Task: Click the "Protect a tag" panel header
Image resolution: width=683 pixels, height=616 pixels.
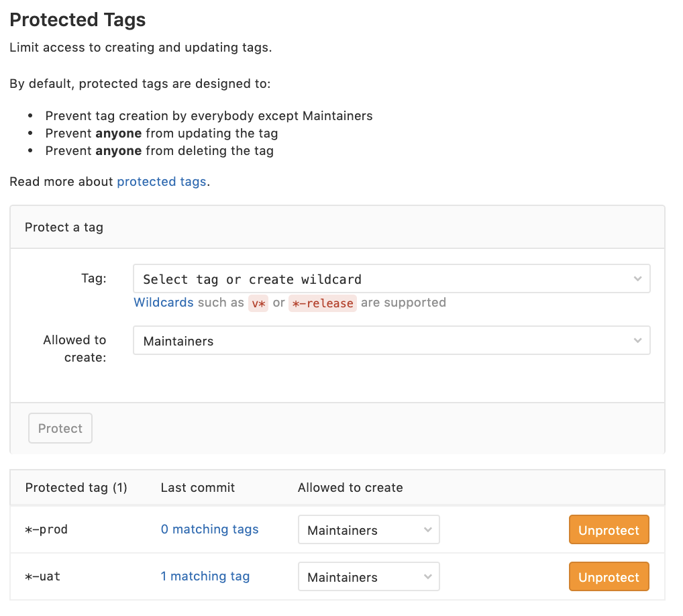Action: pyautogui.click(x=64, y=227)
